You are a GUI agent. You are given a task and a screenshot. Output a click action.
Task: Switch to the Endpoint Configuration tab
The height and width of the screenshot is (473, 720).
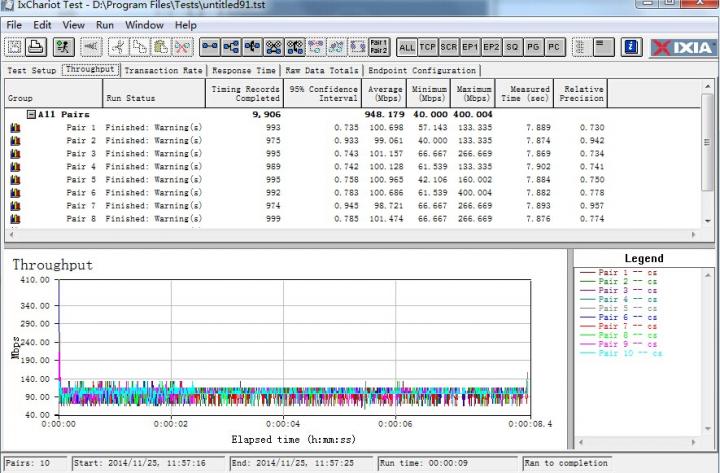click(x=422, y=70)
